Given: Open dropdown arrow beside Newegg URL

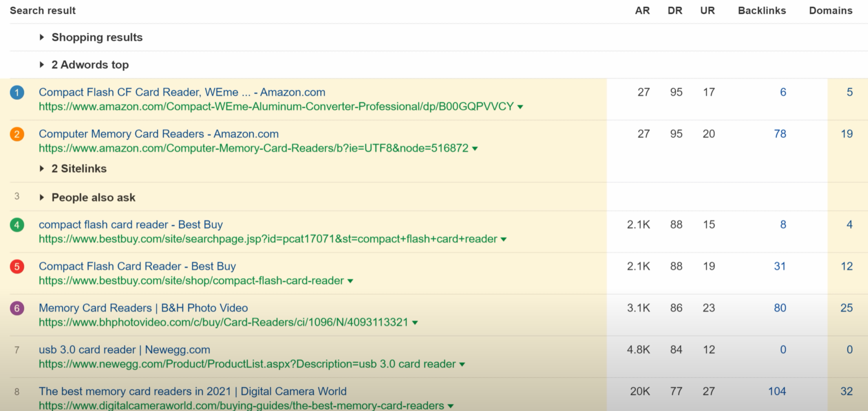Looking at the screenshot, I should (x=462, y=365).
